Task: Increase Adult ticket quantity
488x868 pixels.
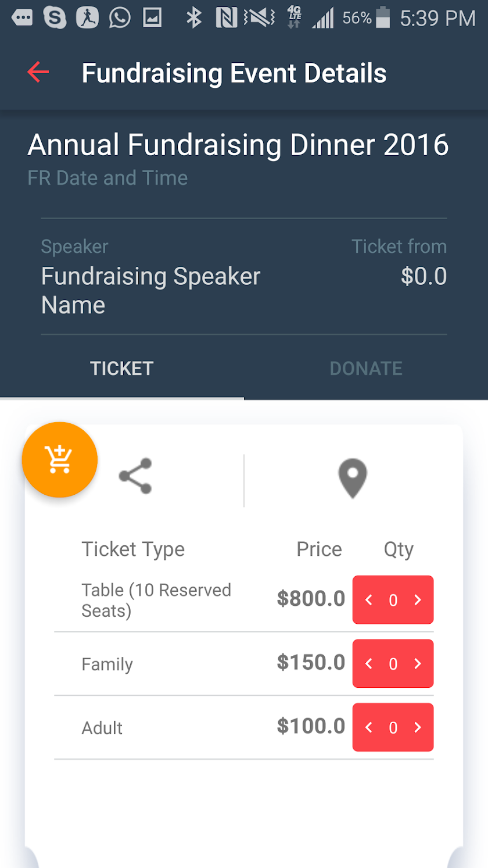Action: click(418, 727)
